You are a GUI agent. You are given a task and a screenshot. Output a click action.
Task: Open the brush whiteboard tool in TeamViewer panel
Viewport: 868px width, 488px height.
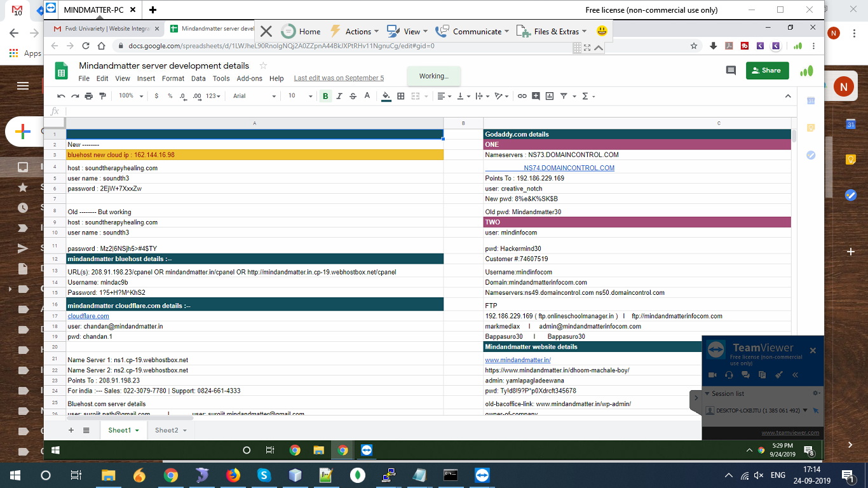point(779,375)
